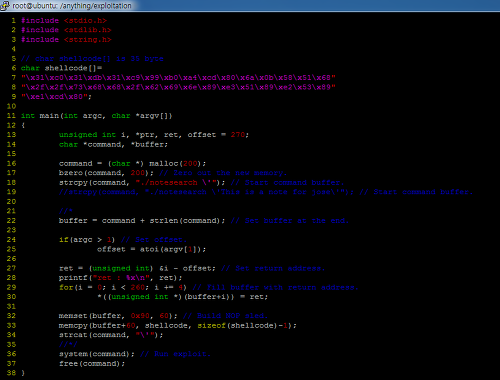Click '#include <string.h>' on line 3
The width and height of the screenshot is (500, 380).
[66, 40]
